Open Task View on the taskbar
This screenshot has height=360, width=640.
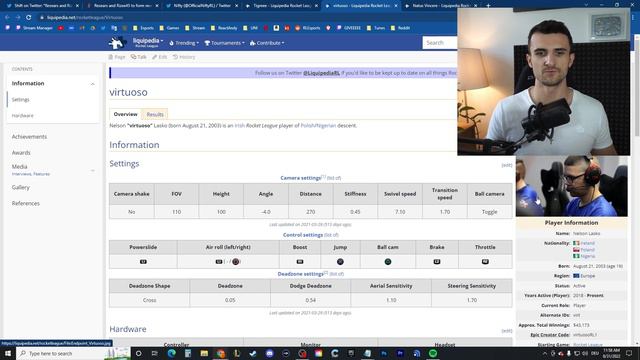coord(155,353)
